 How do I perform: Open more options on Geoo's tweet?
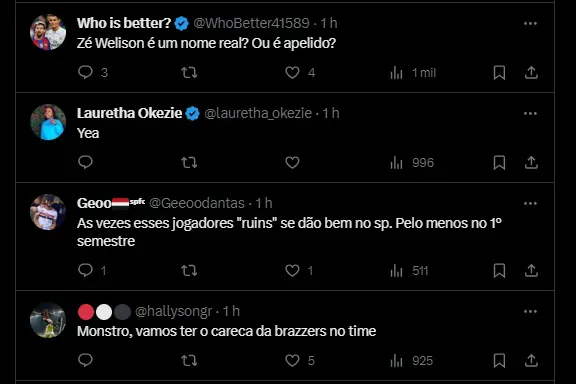(x=530, y=204)
